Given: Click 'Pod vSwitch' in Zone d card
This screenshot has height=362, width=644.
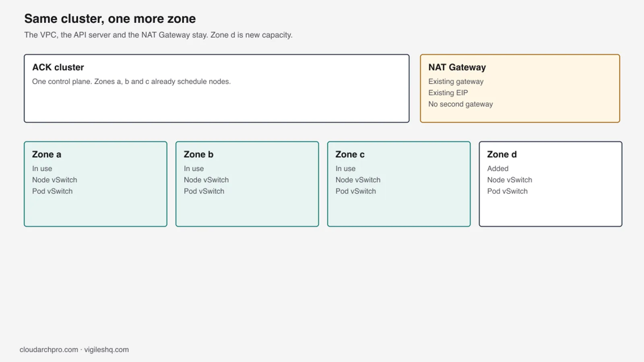Looking at the screenshot, I should pyautogui.click(x=507, y=191).
